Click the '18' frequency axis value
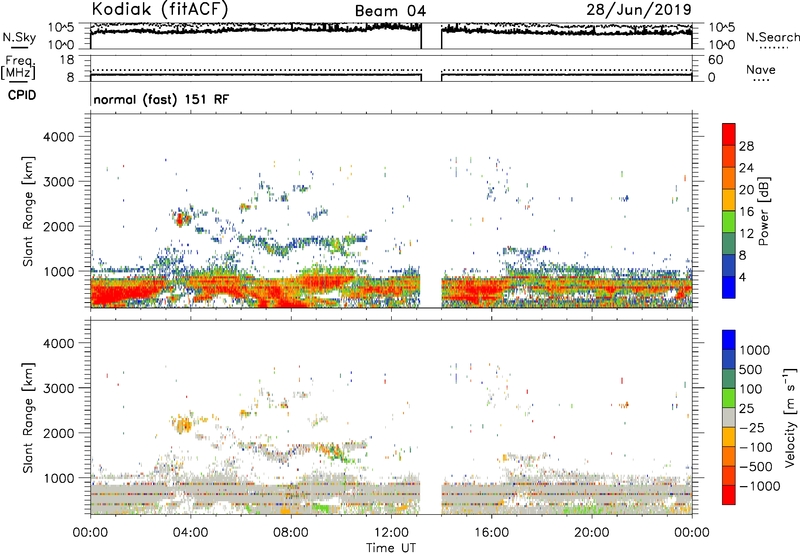The width and height of the screenshot is (800, 554). [x=67, y=60]
